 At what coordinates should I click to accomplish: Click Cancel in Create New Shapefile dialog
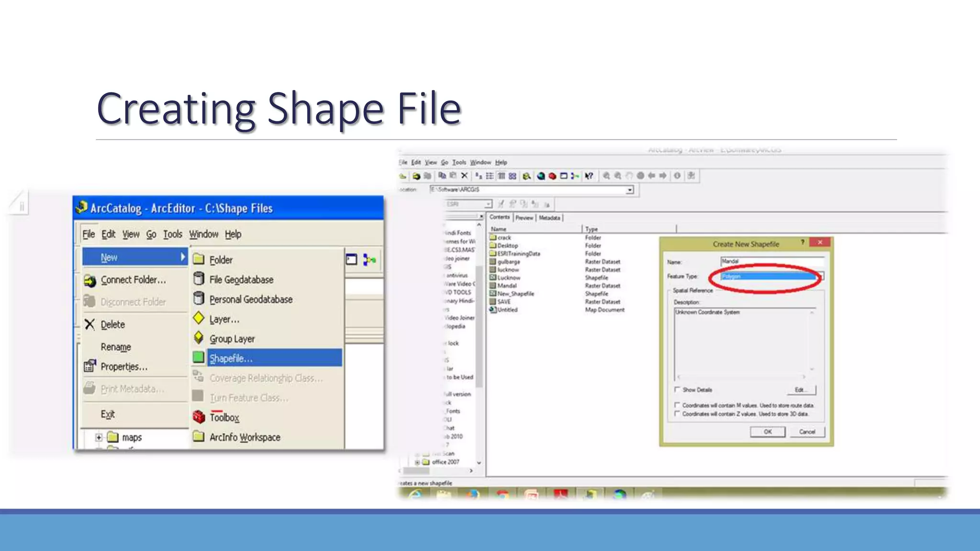click(807, 431)
